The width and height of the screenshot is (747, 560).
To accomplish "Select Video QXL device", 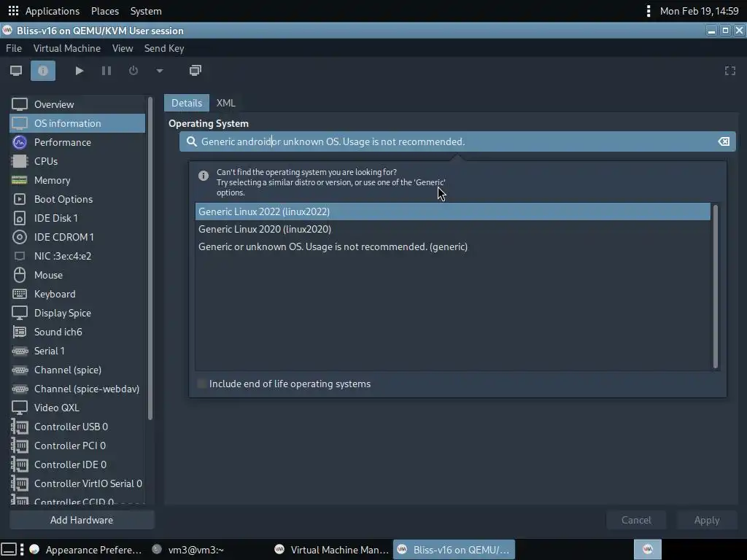I will (x=77, y=408).
